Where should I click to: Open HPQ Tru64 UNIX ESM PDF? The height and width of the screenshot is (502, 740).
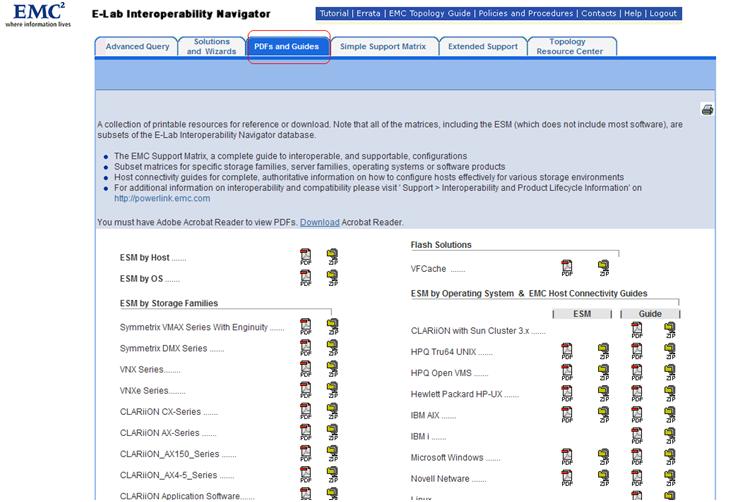pos(567,351)
